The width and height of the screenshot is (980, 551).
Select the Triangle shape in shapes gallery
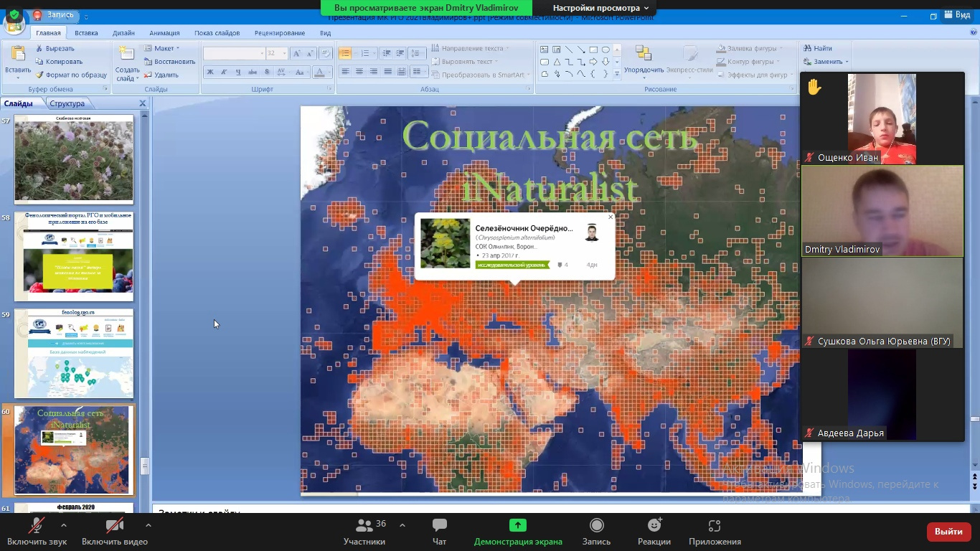coord(557,62)
